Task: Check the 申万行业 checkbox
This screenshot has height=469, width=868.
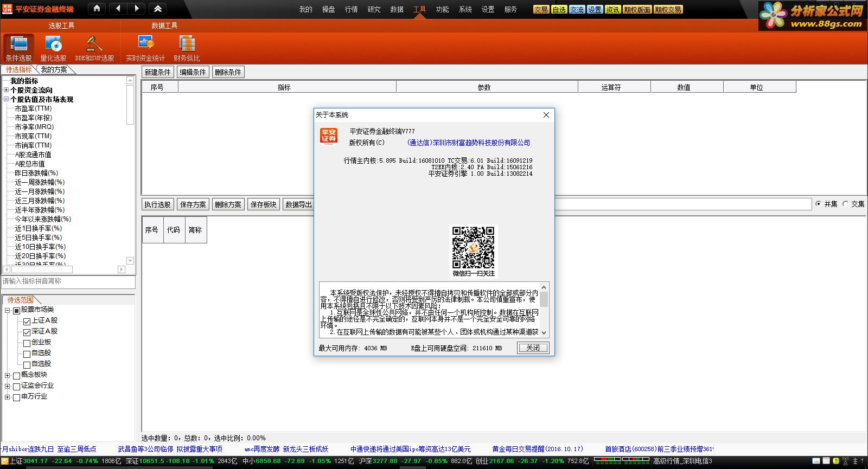Action: click(x=16, y=397)
